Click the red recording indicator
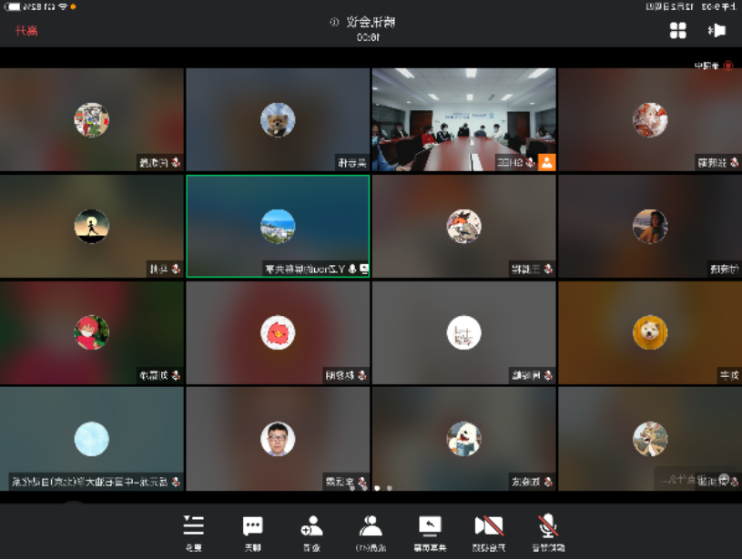Viewport: 742px width, 560px height. [x=728, y=66]
